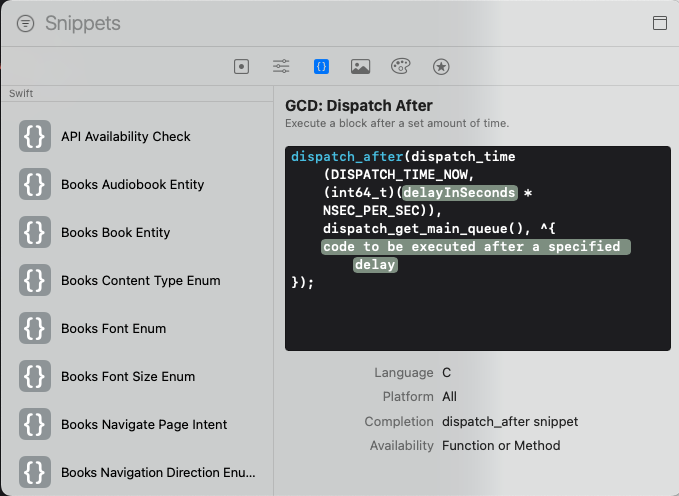Click the braces icon of API Availability Check

click(35, 136)
